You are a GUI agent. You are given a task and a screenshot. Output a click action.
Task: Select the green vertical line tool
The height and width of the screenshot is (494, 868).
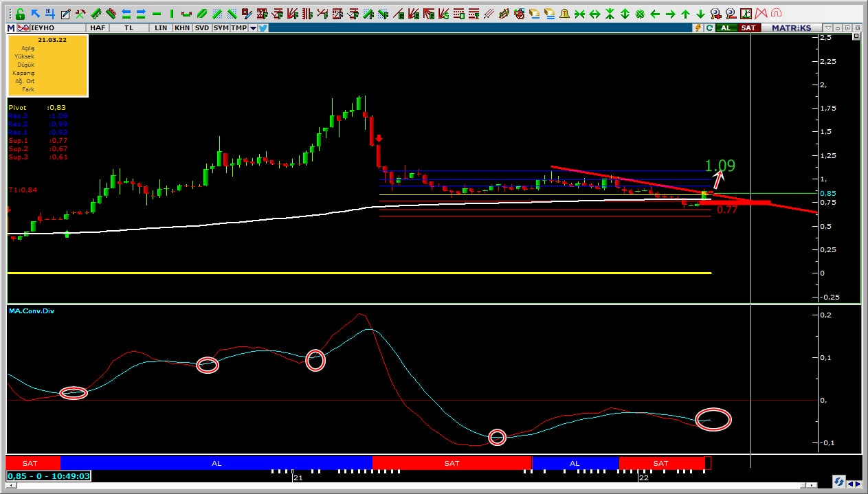click(x=172, y=14)
